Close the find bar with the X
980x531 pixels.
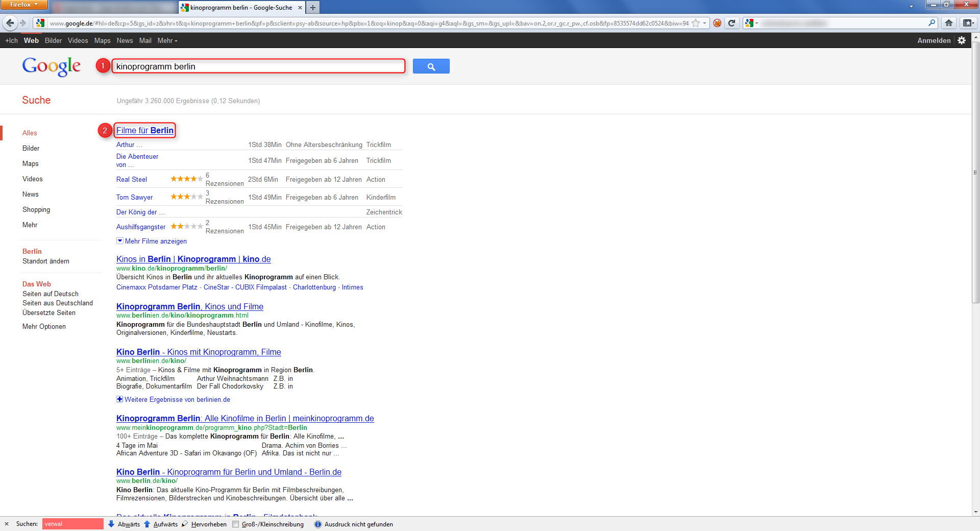[7, 524]
